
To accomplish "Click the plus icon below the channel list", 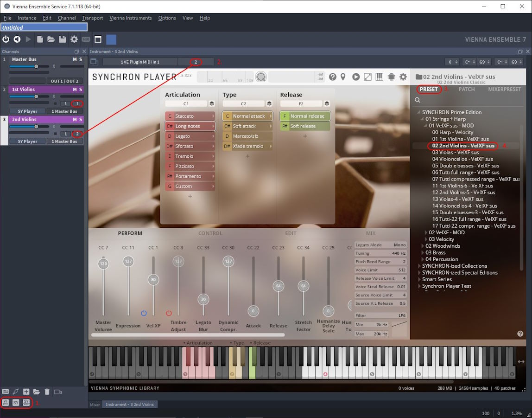I will (26, 392).
